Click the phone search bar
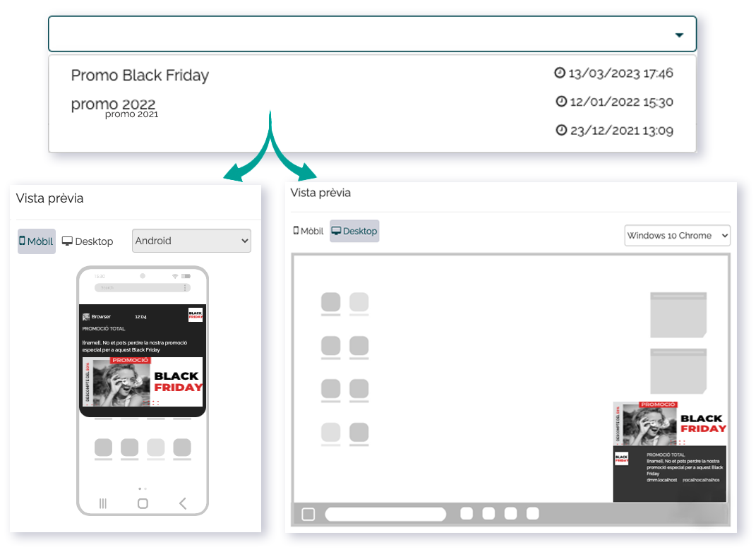The height and width of the screenshot is (552, 756). (143, 287)
